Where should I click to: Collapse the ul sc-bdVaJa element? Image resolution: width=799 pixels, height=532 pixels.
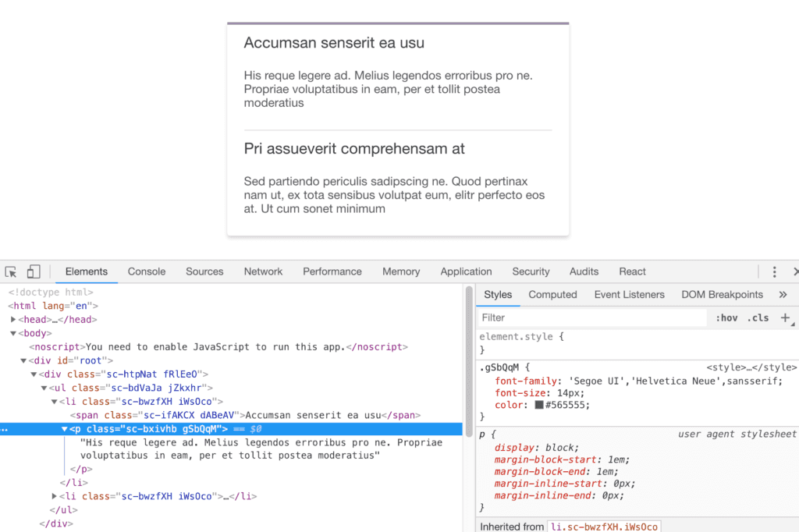point(44,388)
